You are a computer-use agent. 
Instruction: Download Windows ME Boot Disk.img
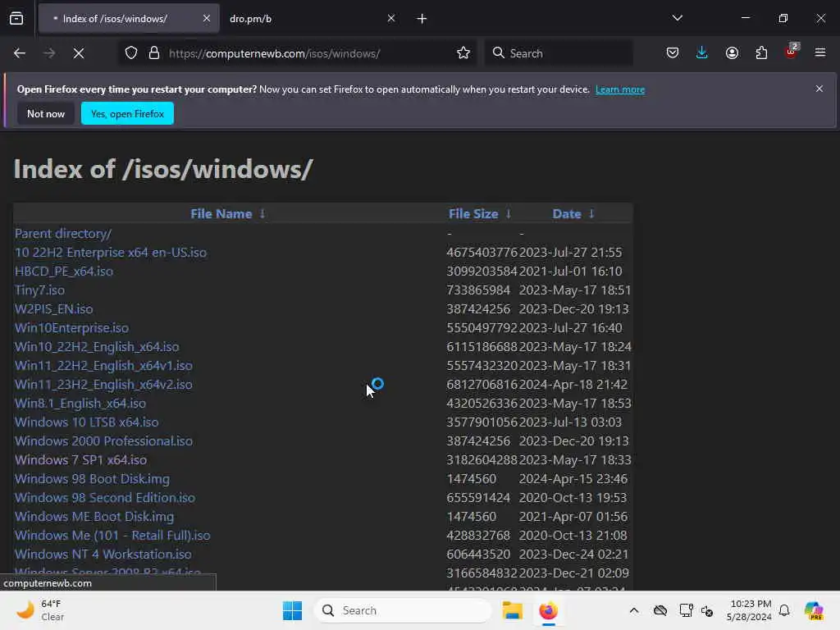click(94, 517)
